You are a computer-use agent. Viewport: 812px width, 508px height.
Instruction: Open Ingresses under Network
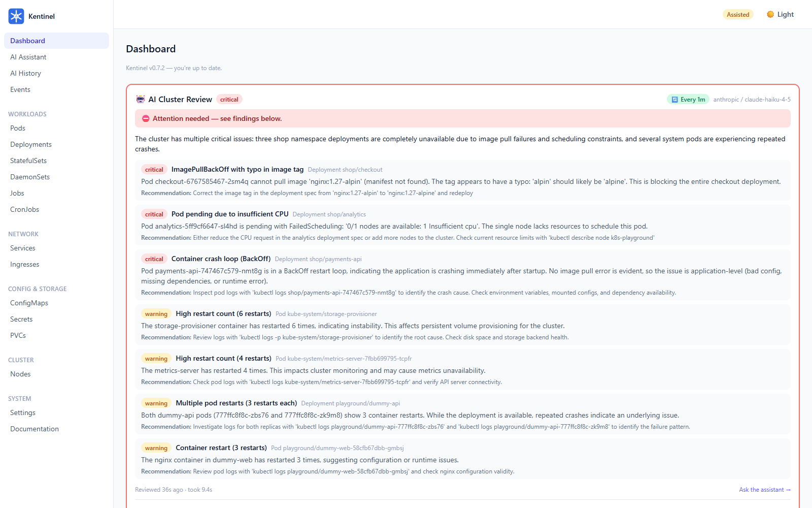coord(56,264)
